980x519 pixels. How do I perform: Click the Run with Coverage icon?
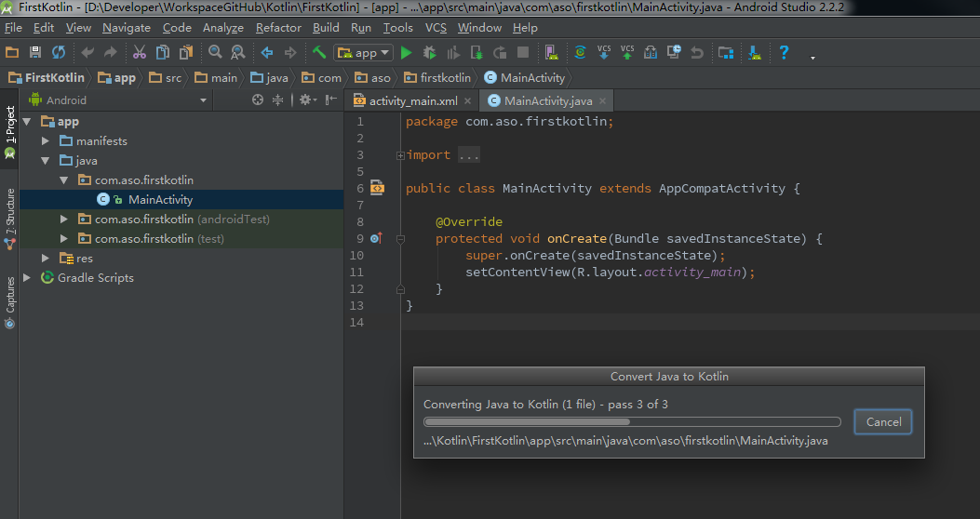click(x=453, y=52)
